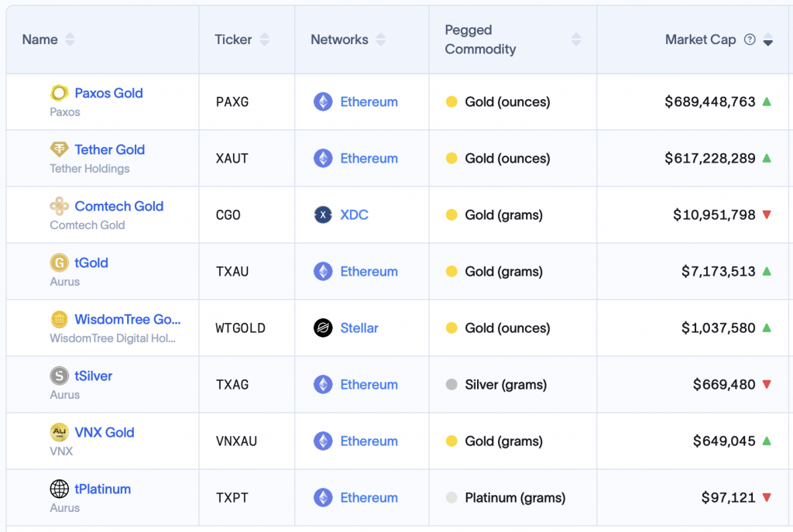The width and height of the screenshot is (793, 532).
Task: Click the Paxos Gold coin icon
Action: [x=58, y=93]
